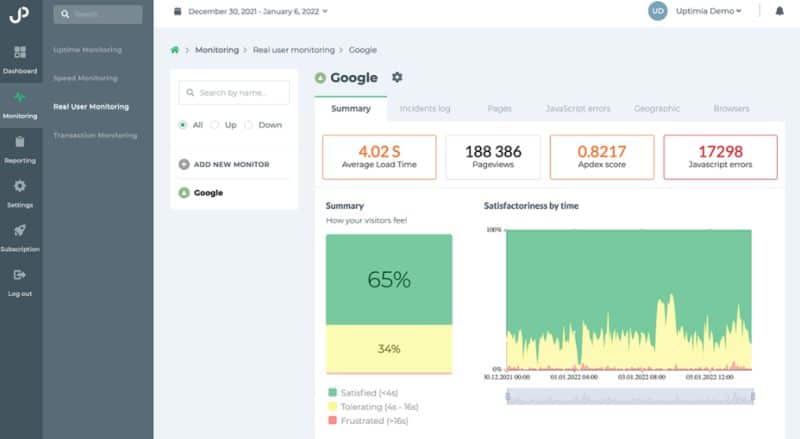800x439 pixels.
Task: Focus the sidebar Search field
Action: coord(98,14)
